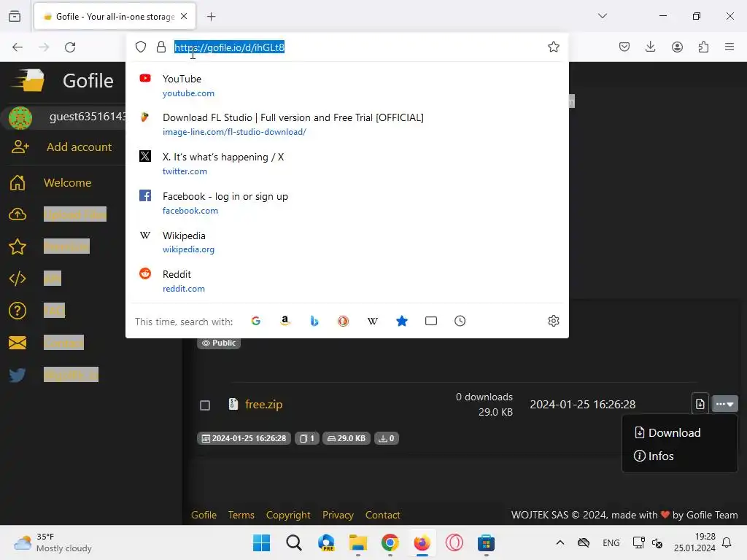
Task: Open Firefox downloads panel
Action: (650, 47)
